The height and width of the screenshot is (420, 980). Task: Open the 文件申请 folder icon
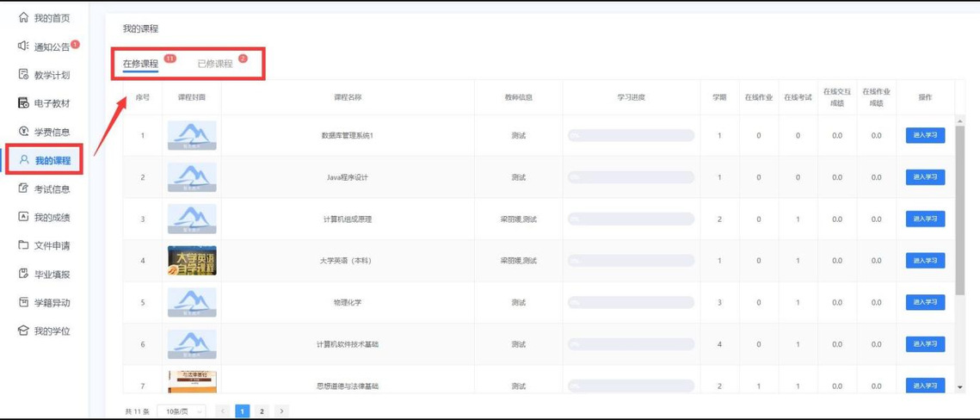pos(23,245)
